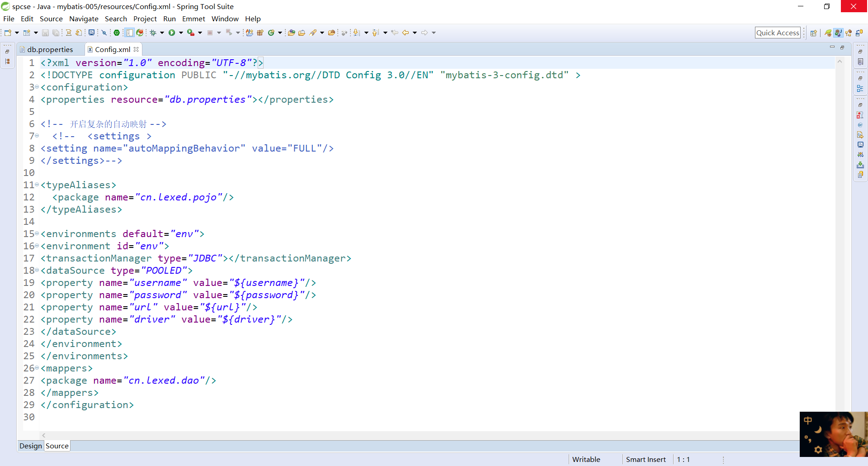868x466 pixels.
Task: Click the green Run button icon
Action: [x=172, y=33]
